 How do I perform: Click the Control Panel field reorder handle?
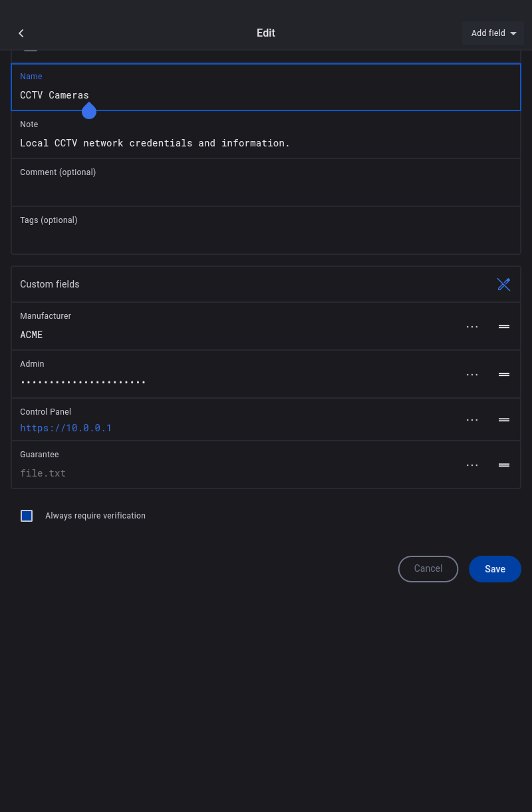504,420
